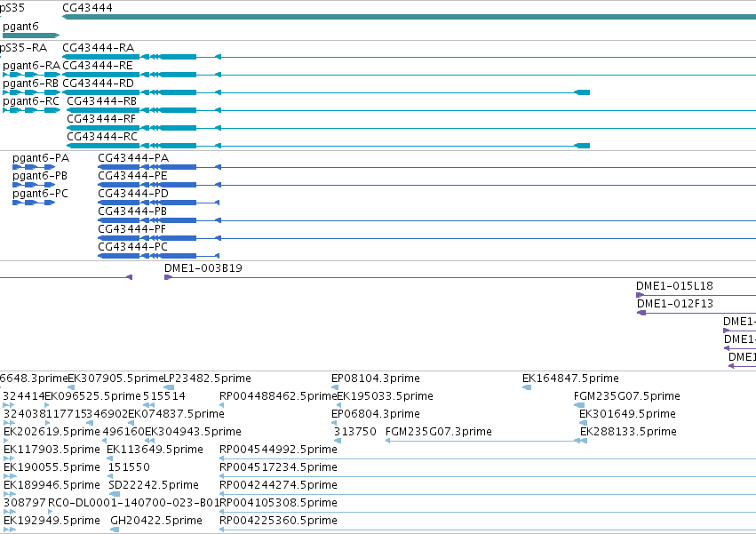Open EST RP004544992.5prime
Viewport: 756px width, 534px height.
(x=279, y=450)
